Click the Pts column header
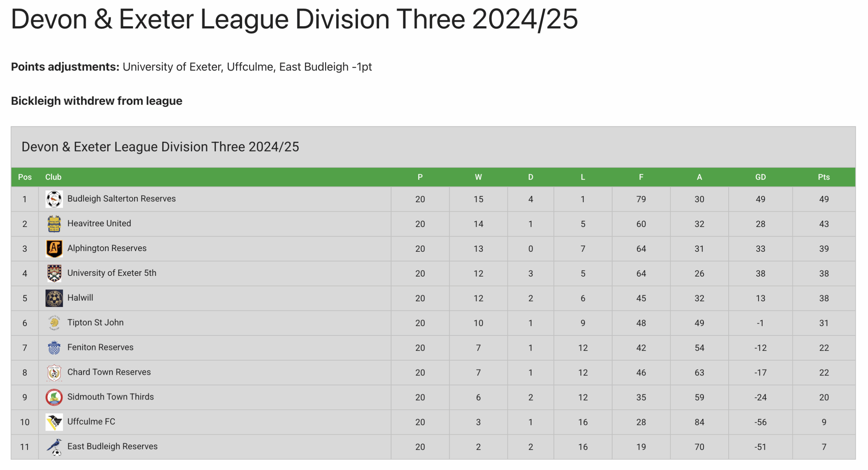 (x=823, y=177)
